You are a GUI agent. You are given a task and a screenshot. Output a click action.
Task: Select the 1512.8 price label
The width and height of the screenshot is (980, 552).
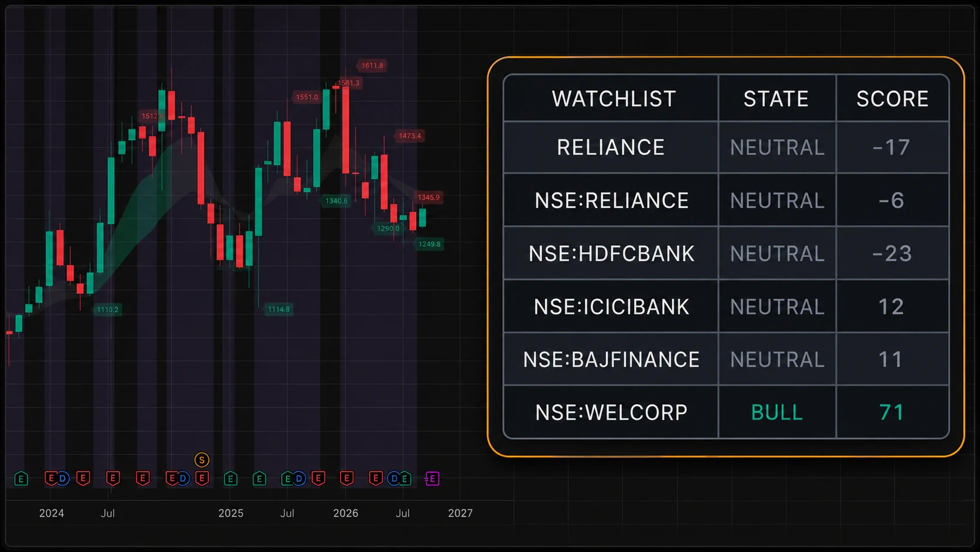(152, 116)
